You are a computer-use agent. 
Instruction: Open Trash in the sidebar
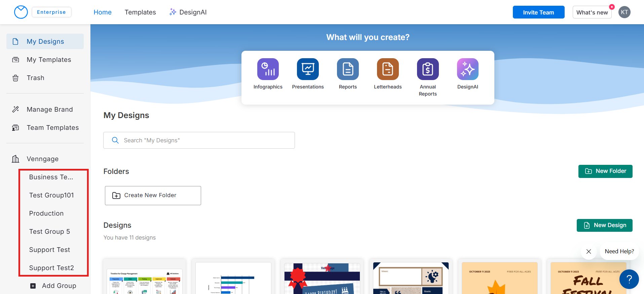(x=35, y=78)
